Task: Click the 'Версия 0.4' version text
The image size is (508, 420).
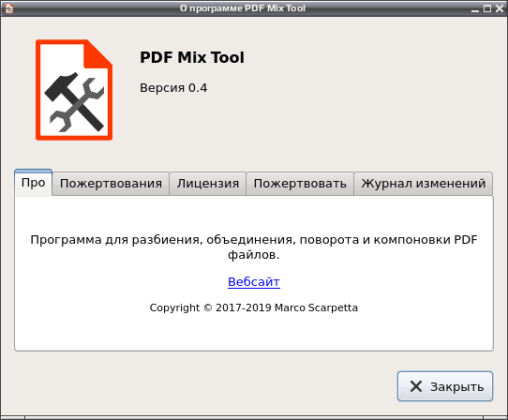Action: pos(173,88)
